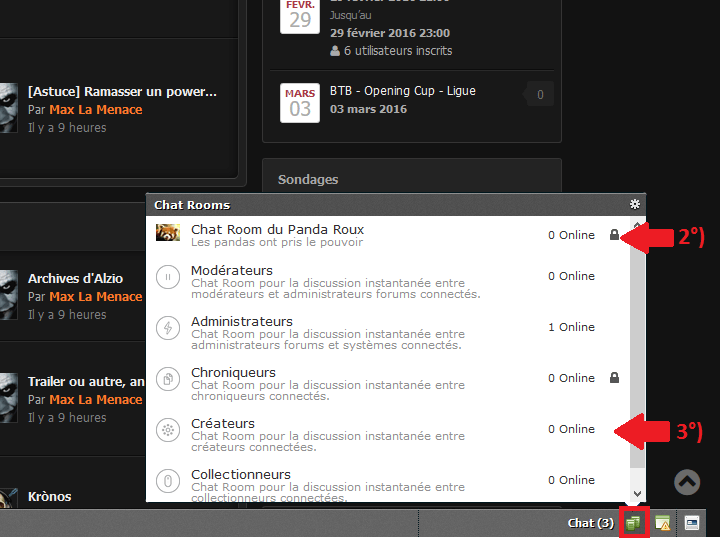Open the Administrateurs chat room
This screenshot has height=538, width=720.
coord(242,321)
